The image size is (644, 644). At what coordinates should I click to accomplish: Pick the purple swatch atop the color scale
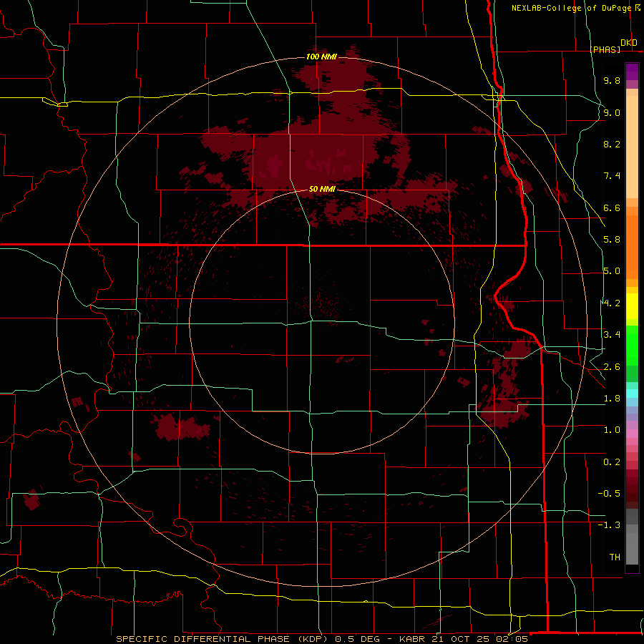click(632, 72)
